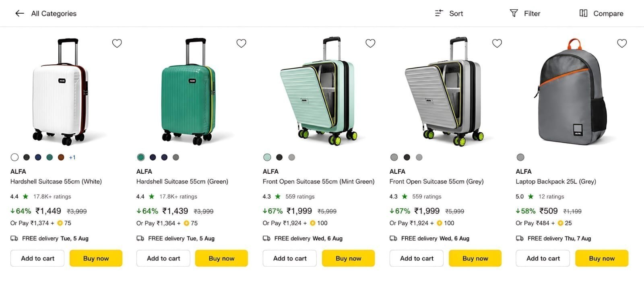Tap the heart on the grey Front Open Suitcase
Image resolution: width=644 pixels, height=282 pixels.
tap(497, 43)
